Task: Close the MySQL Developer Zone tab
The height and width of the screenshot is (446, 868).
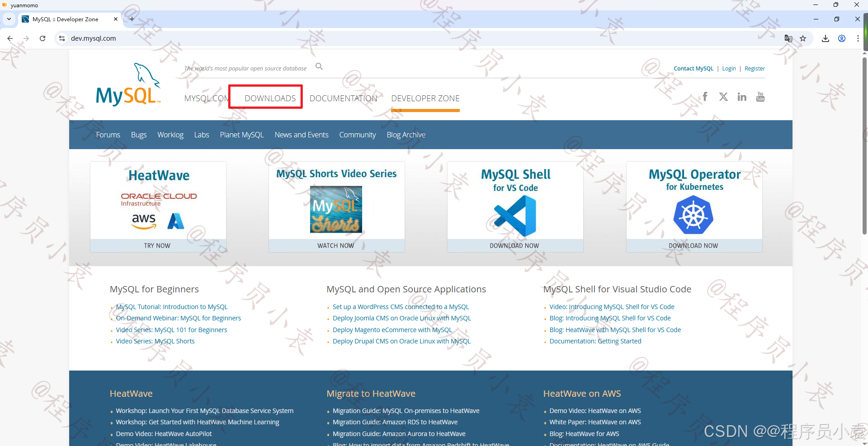Action: [116, 19]
